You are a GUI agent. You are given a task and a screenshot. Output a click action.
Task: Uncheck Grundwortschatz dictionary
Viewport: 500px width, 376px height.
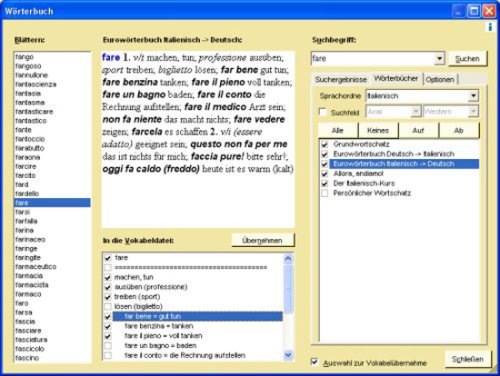[x=324, y=144]
